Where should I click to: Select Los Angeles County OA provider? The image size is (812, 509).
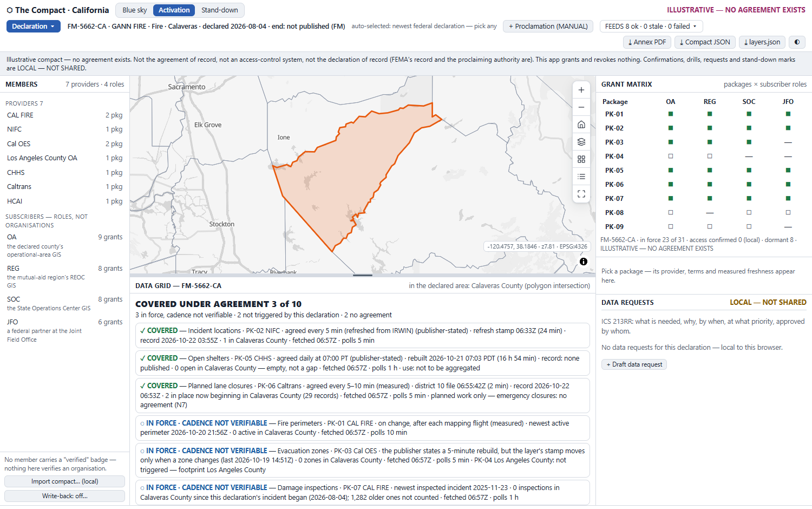click(x=65, y=158)
